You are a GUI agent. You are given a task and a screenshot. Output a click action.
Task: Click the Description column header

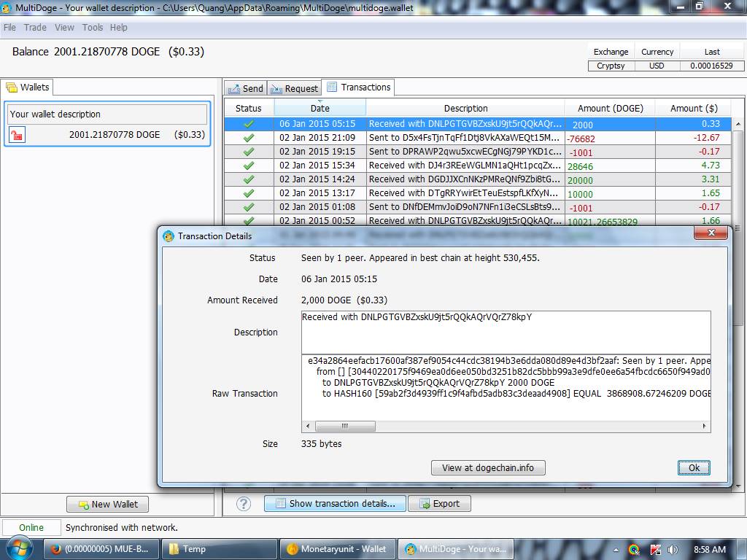coord(465,108)
